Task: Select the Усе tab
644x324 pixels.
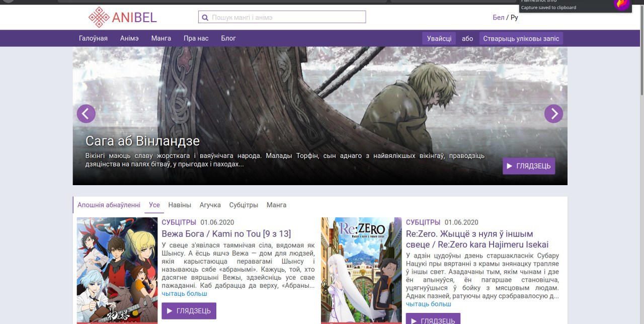Action: coord(154,205)
